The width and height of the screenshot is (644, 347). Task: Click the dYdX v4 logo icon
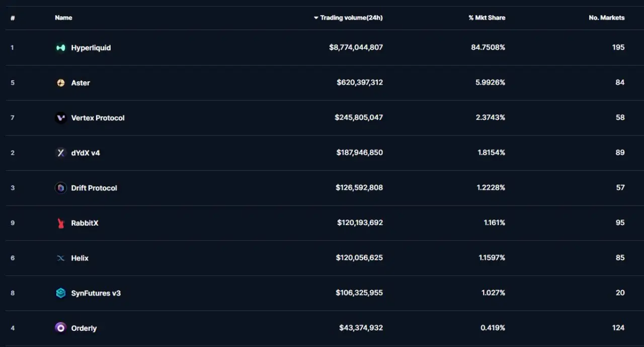pos(61,153)
